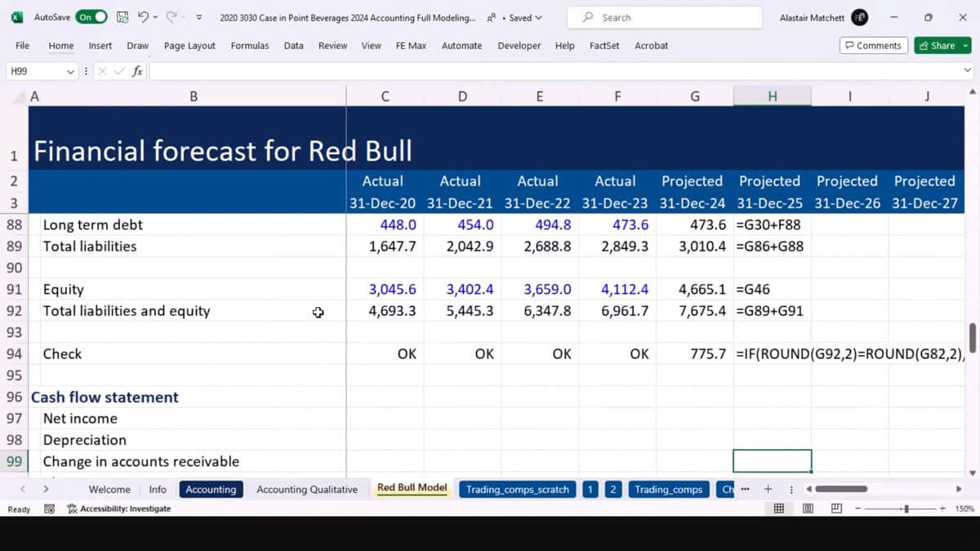Switch to Normal view icon
Viewport: 980px width, 551px height.
(x=779, y=509)
